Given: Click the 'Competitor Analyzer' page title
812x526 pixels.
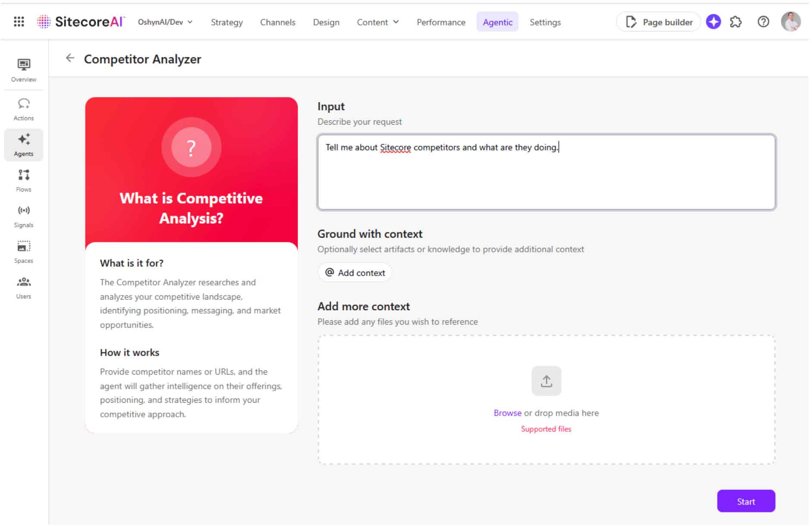Looking at the screenshot, I should [x=142, y=59].
